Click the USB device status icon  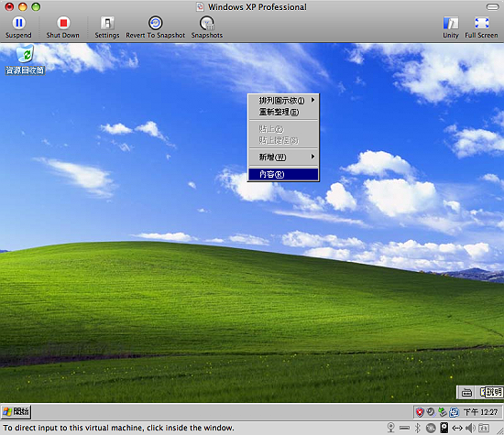(x=404, y=428)
